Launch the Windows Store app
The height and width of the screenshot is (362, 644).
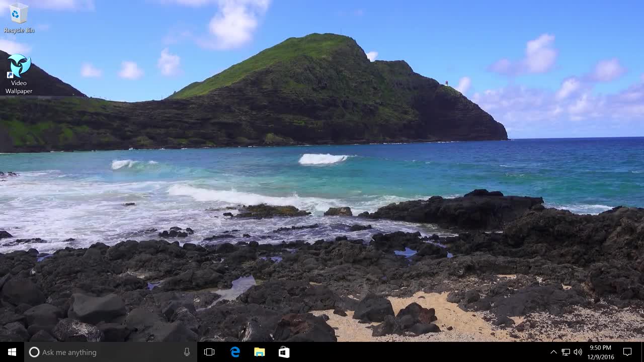(x=284, y=352)
